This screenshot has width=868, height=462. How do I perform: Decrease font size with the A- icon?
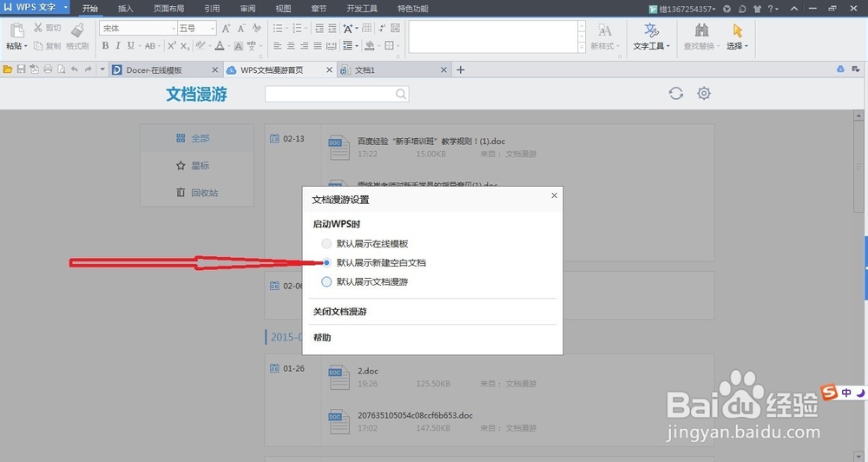pyautogui.click(x=241, y=29)
